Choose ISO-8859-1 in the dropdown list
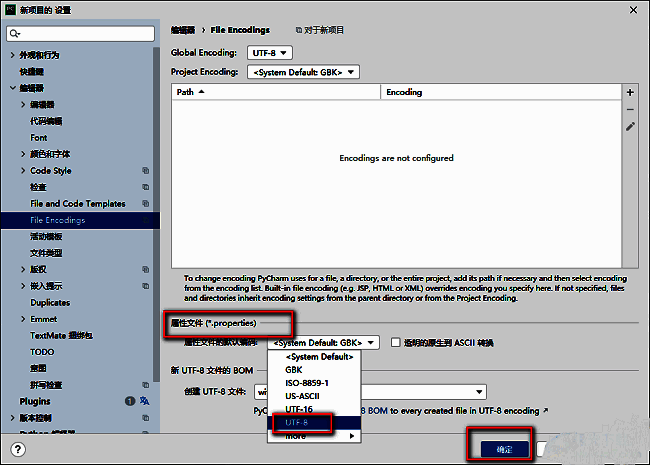The image size is (650, 465). click(306, 383)
